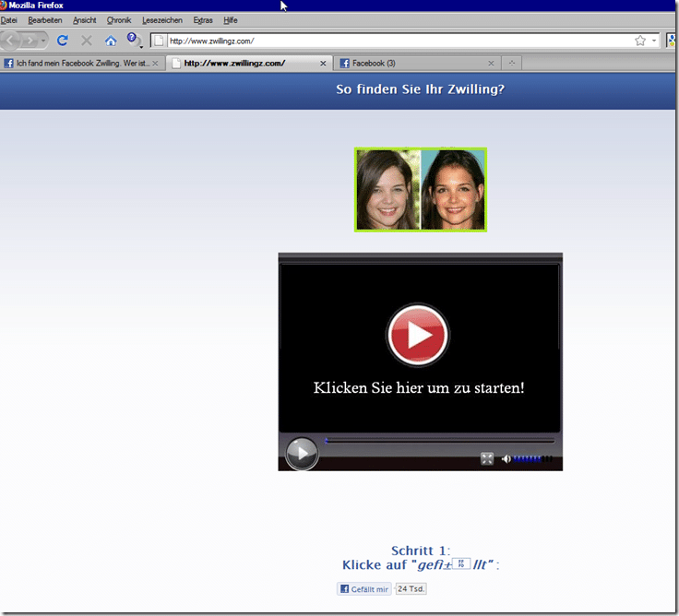The height and width of the screenshot is (616, 679).
Task: Focus the URL address field
Action: tap(399, 41)
